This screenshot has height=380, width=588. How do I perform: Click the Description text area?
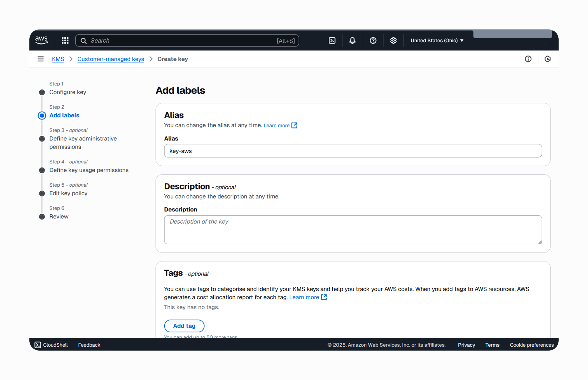(x=353, y=230)
